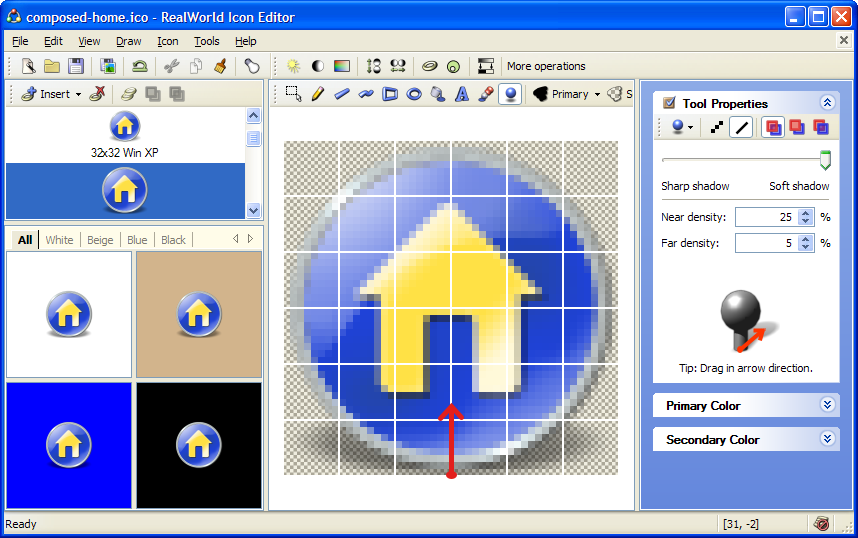
Task: Open the View menu
Action: pos(89,41)
